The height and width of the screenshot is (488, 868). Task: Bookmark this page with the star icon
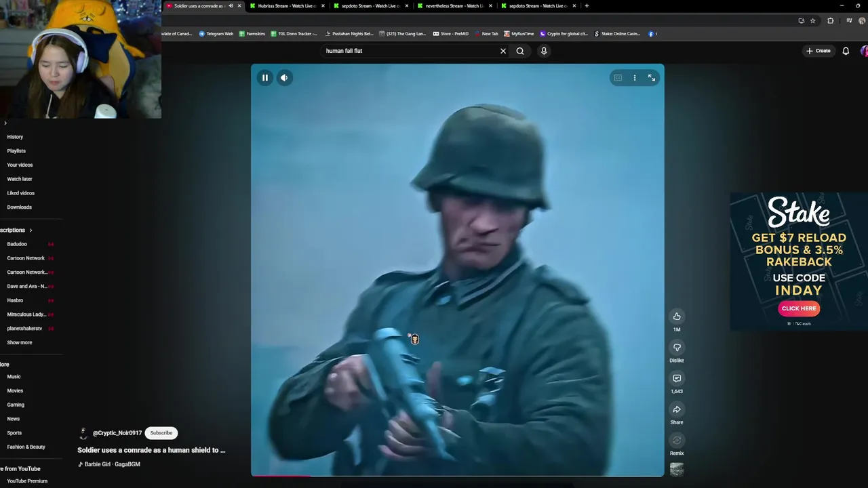pos(812,21)
